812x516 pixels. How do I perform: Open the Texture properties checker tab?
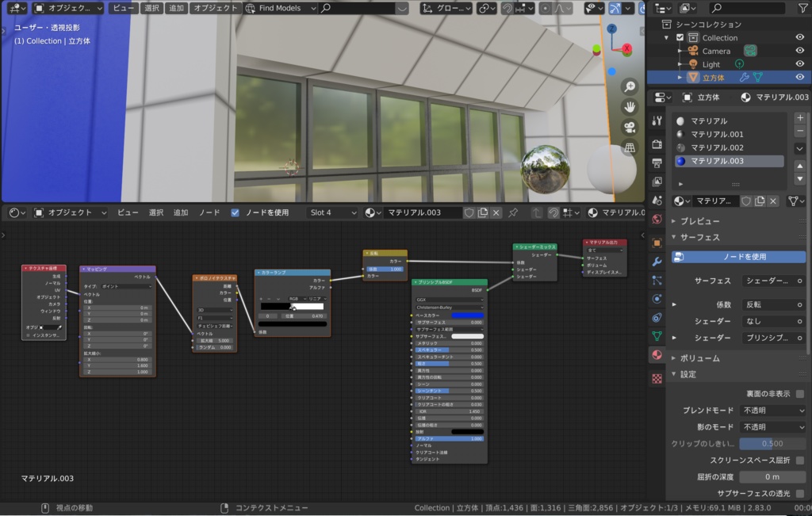click(657, 378)
